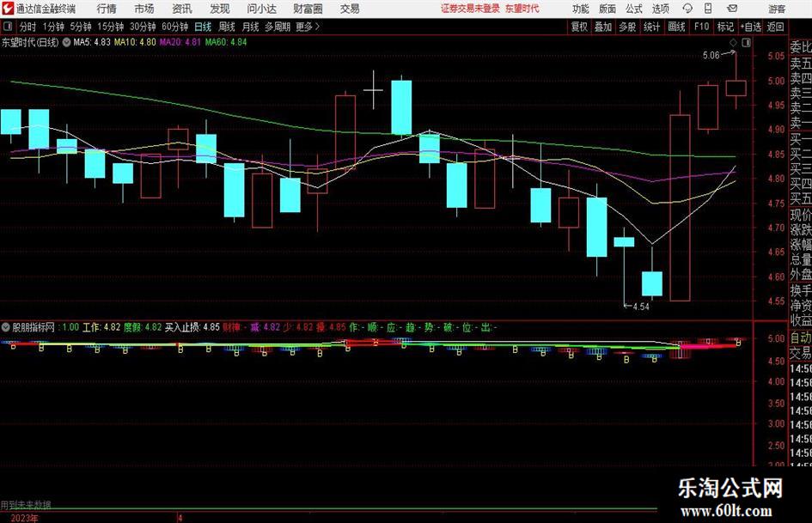This screenshot has width=812, height=523.
Task: Click the diamond icon at chart top-right
Action: pyautogui.click(x=733, y=42)
